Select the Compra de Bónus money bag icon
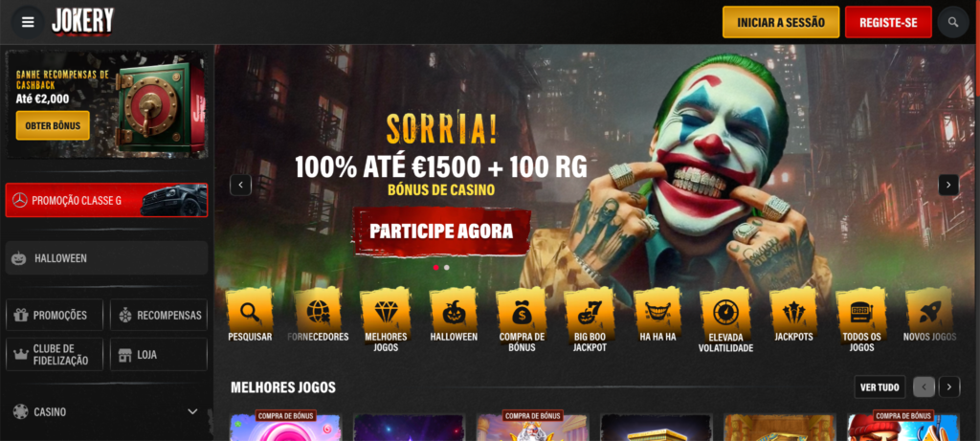Viewport: 980px width, 441px height. (x=522, y=310)
